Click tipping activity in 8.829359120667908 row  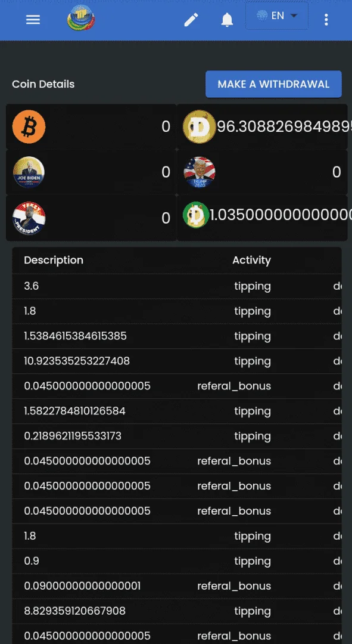tap(253, 611)
